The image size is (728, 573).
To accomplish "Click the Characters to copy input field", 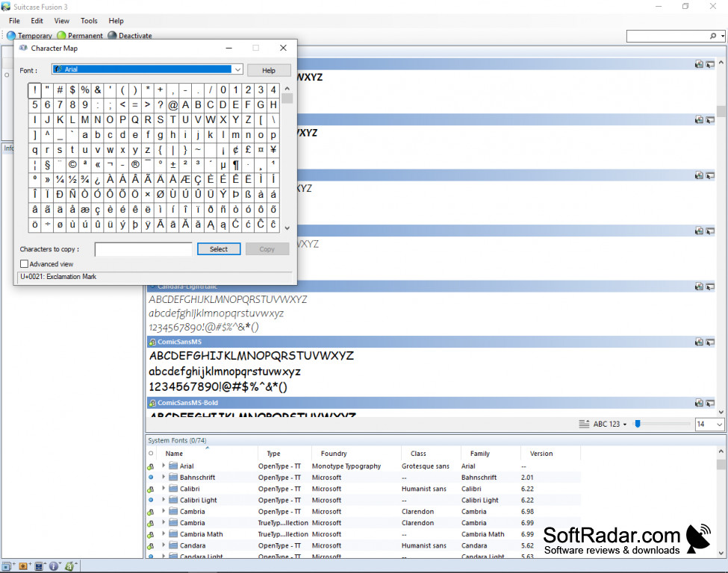I will [143, 249].
